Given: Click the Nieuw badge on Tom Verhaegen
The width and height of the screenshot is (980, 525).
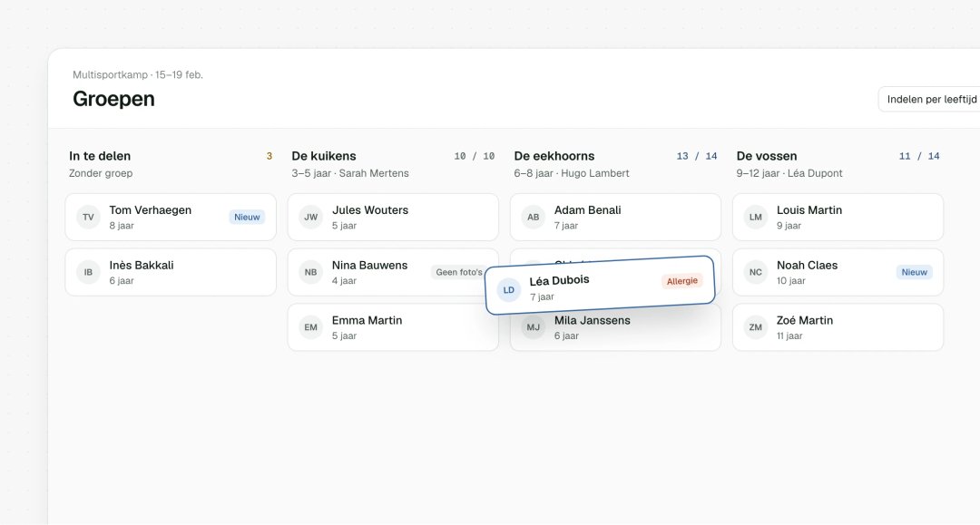Looking at the screenshot, I should pos(247,218).
